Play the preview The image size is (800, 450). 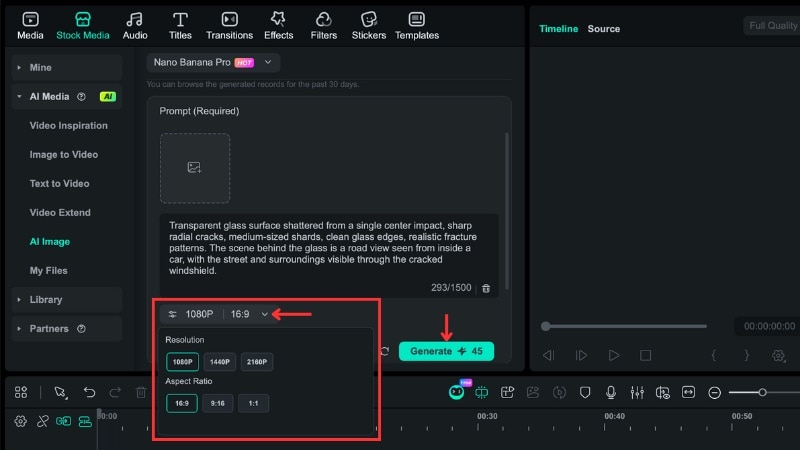pos(614,355)
